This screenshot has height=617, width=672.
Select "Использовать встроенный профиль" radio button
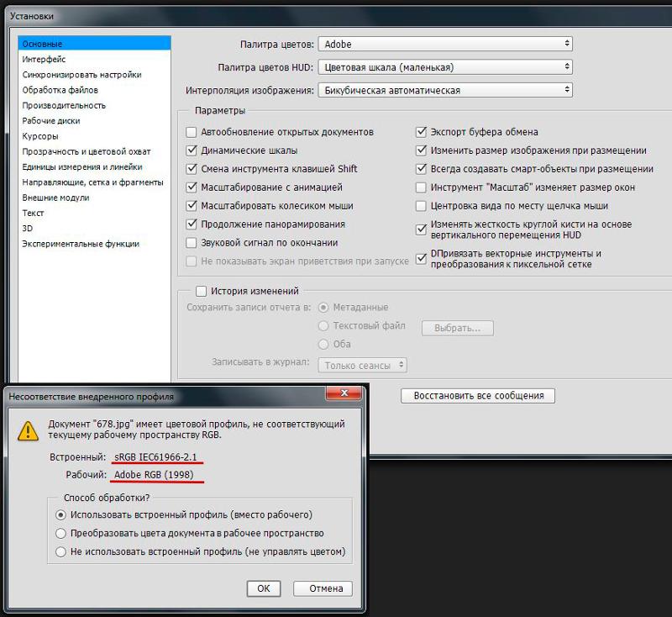point(60,514)
